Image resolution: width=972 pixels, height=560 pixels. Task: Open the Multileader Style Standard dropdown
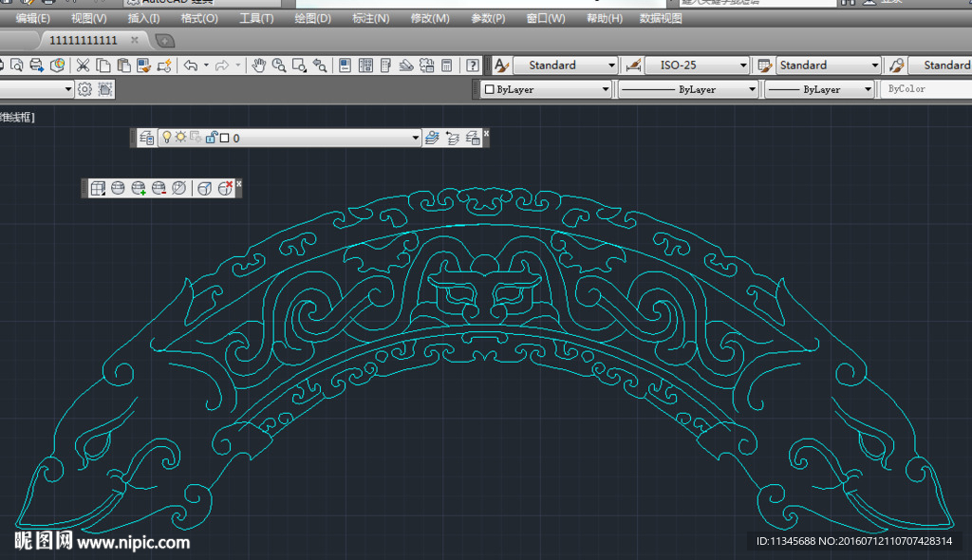[941, 65]
